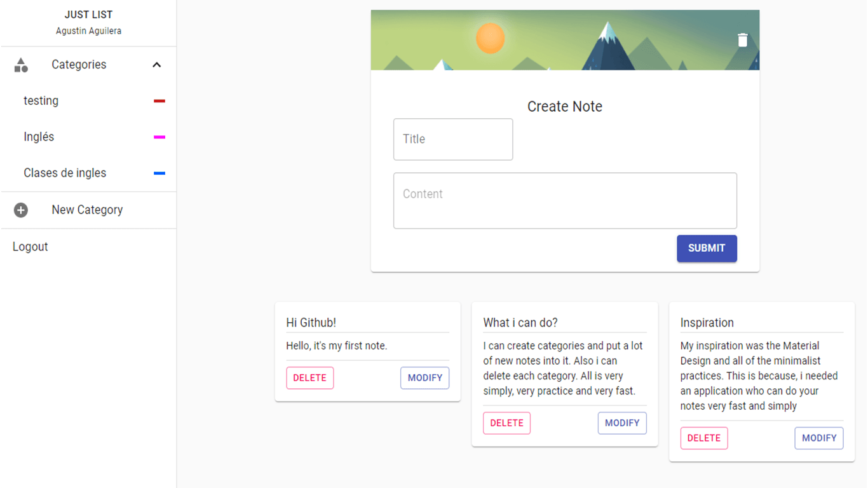The width and height of the screenshot is (868, 488).
Task: Click the blue bar beside Clases de ingles
Action: [x=159, y=173]
